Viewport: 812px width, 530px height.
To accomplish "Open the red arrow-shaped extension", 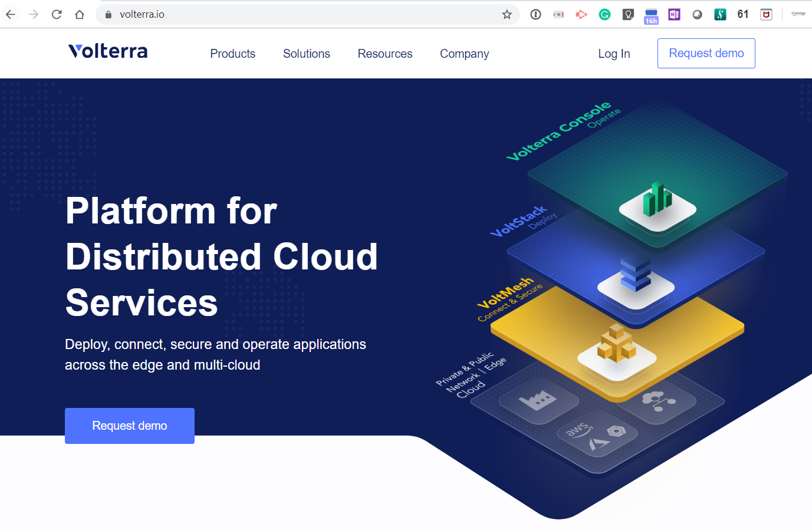I will pos(581,14).
